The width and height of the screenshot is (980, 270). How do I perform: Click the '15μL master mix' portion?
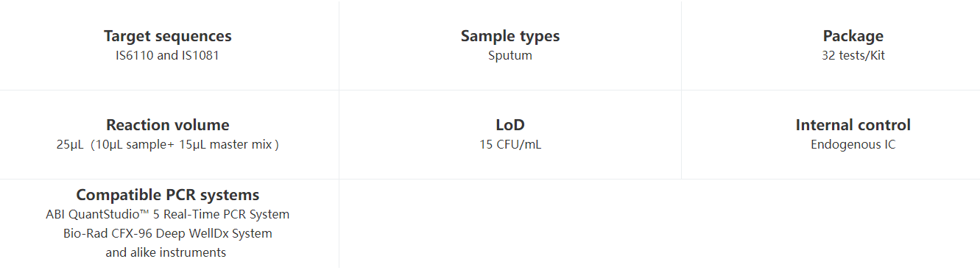(225, 145)
